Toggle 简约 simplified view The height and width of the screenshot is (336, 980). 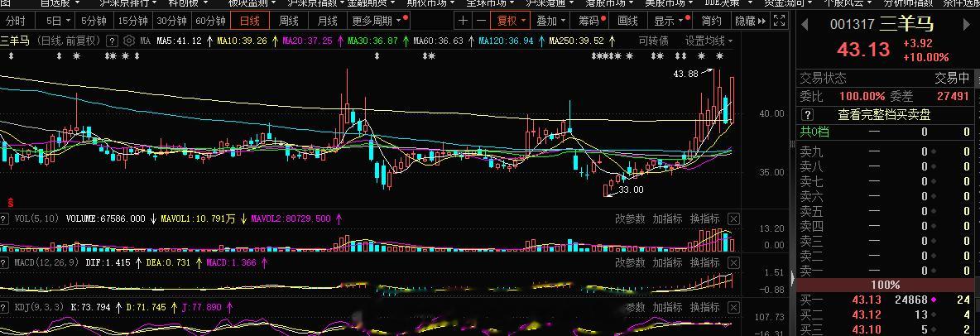pos(711,21)
